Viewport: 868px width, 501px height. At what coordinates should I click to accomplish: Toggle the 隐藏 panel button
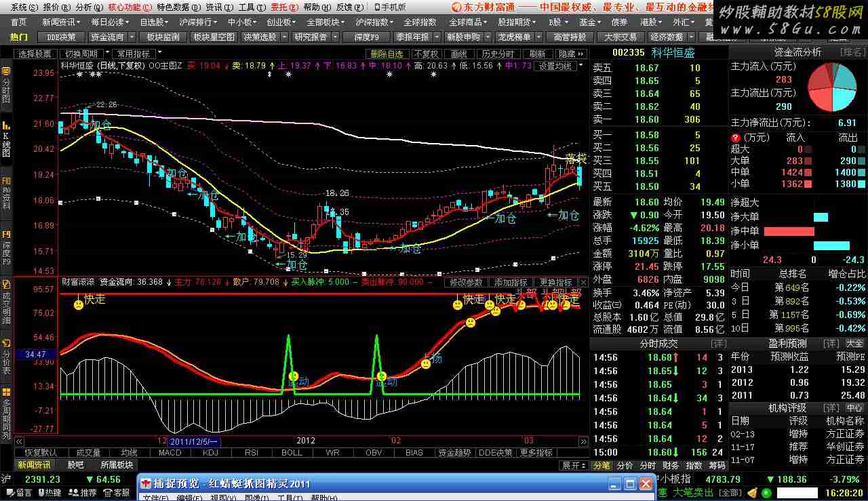[570, 54]
